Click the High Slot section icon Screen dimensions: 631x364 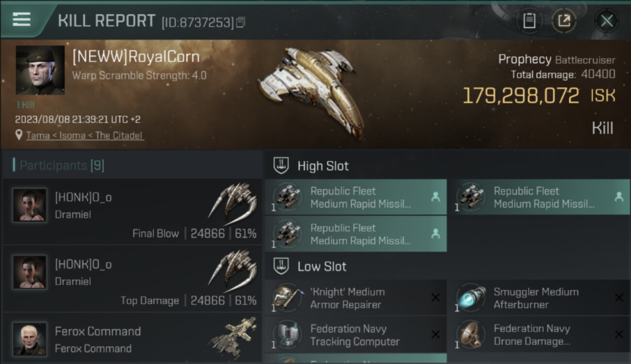coord(282,166)
